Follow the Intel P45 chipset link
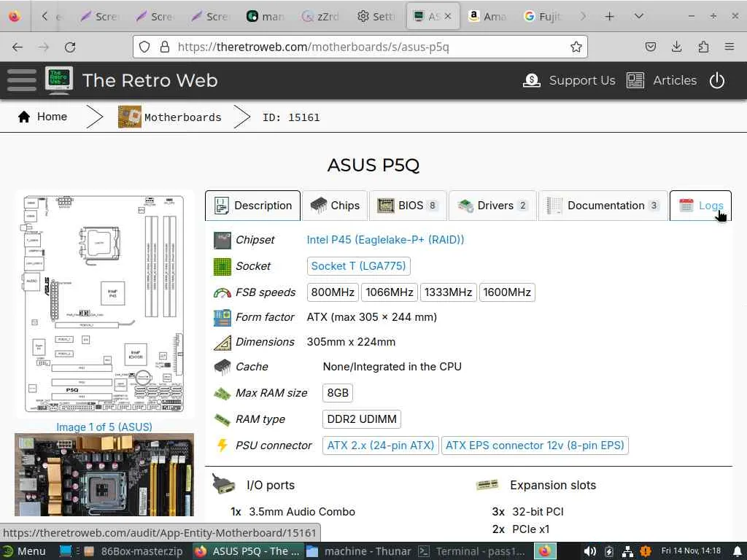The width and height of the screenshot is (747, 560). [385, 239]
